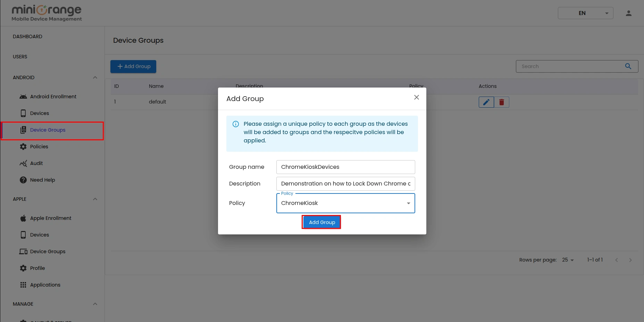Expand the EN language selector
This screenshot has height=322, width=644.
pyautogui.click(x=585, y=13)
